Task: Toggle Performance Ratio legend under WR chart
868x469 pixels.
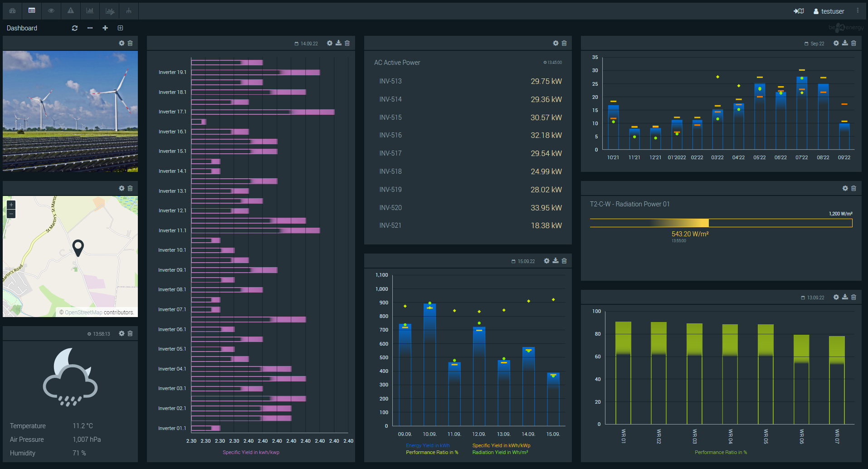Action: coord(721,452)
